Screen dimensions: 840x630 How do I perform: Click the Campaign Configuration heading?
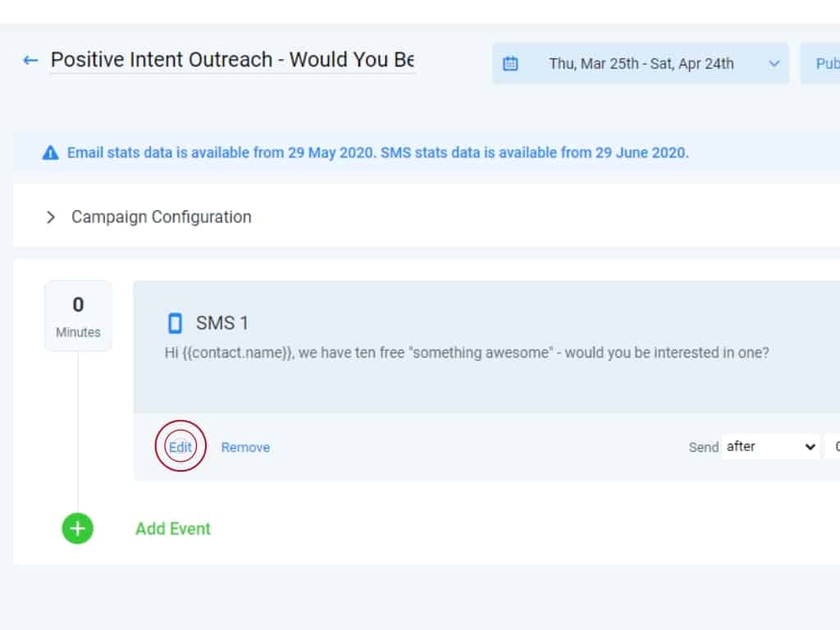(x=162, y=217)
